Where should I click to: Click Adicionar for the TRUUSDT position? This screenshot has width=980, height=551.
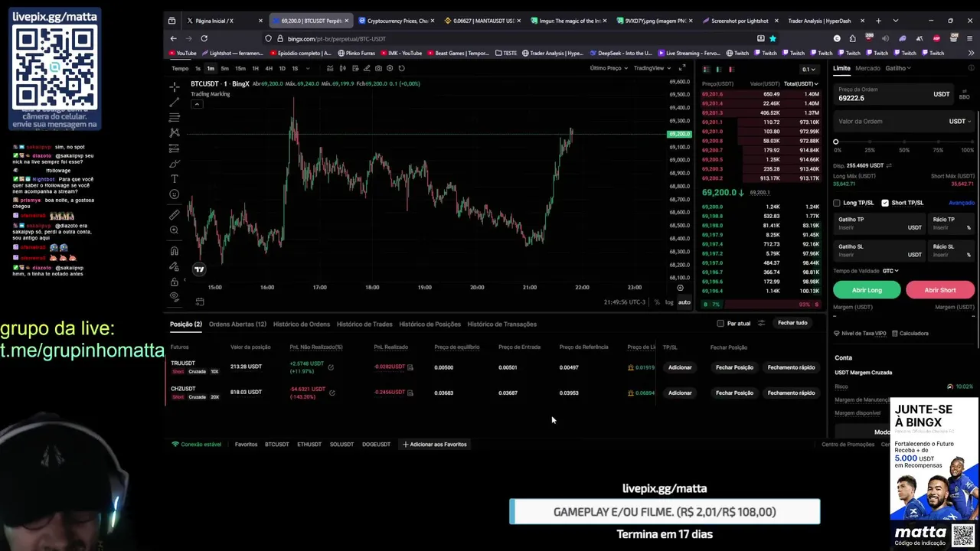pos(680,367)
